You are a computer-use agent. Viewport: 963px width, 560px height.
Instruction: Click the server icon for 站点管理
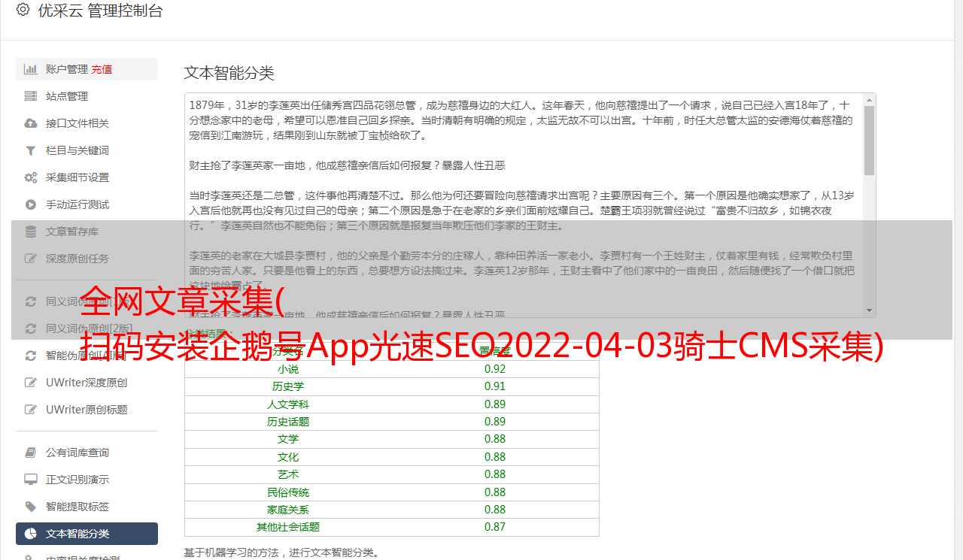(31, 96)
